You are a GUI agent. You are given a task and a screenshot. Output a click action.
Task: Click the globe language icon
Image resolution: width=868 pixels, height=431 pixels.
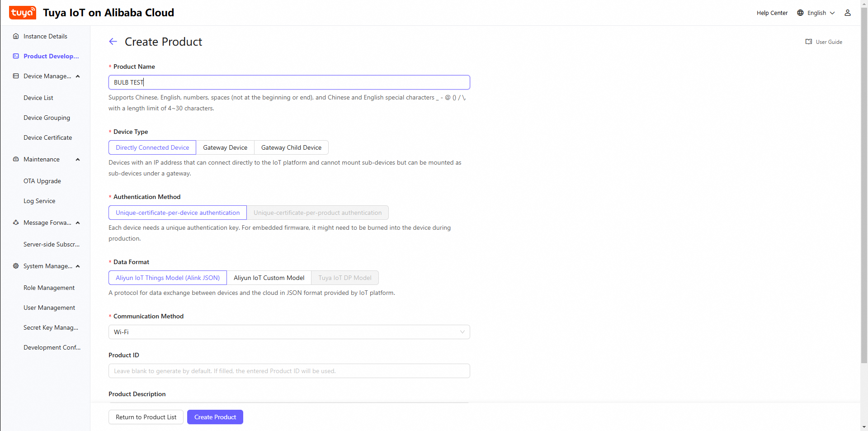coord(800,13)
